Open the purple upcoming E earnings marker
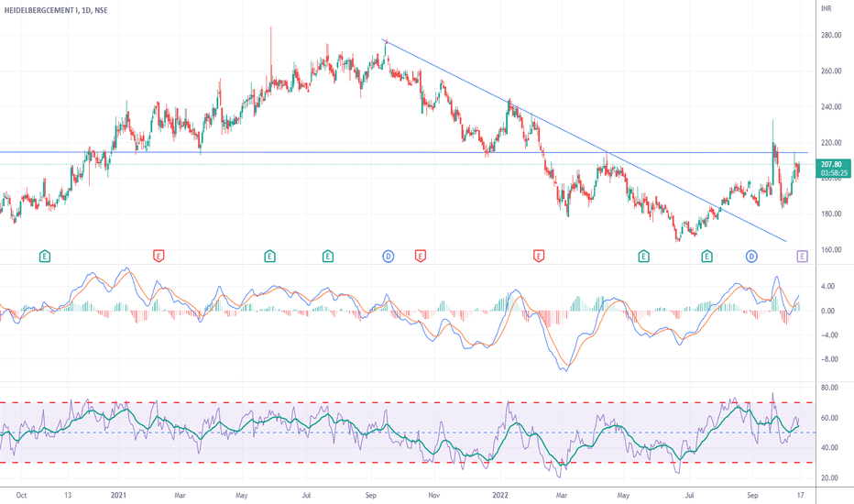The width and height of the screenshot is (854, 504). pyautogui.click(x=802, y=256)
